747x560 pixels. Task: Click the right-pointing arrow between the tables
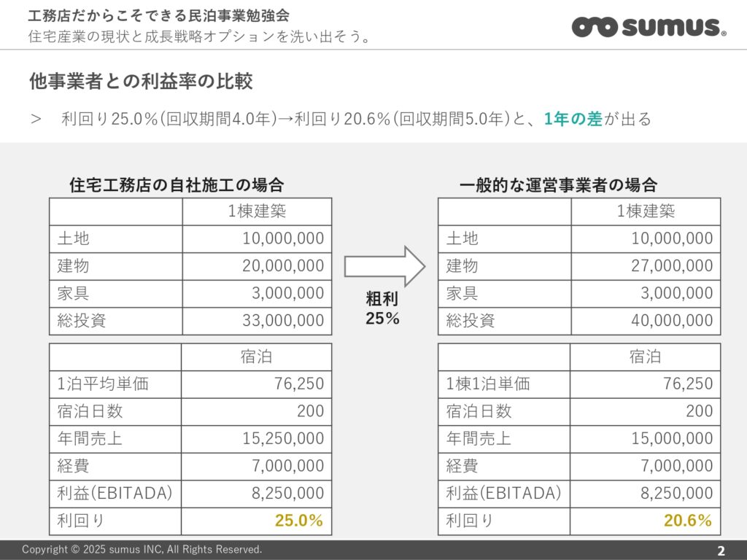pyautogui.click(x=384, y=265)
